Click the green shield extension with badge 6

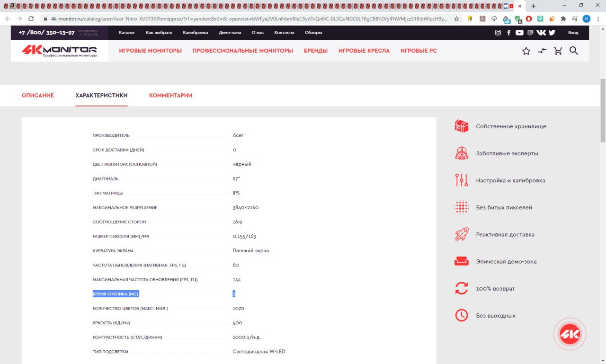pos(517,19)
